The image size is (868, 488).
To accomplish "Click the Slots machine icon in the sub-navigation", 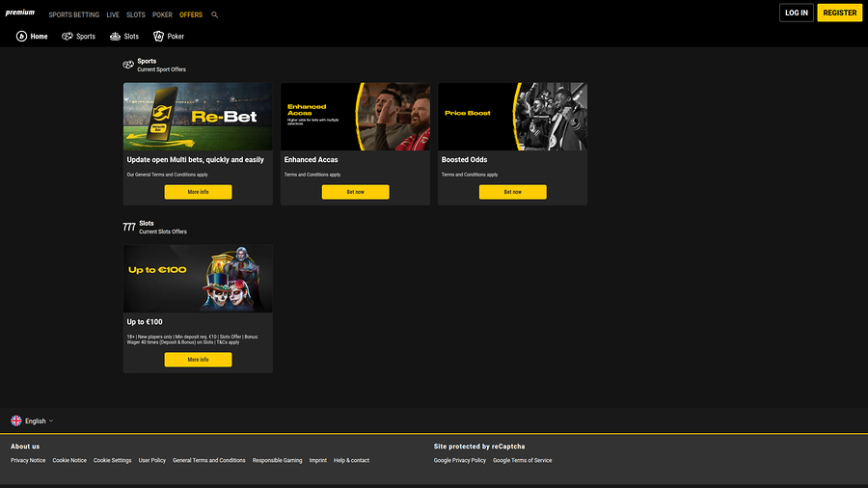I will [x=115, y=37].
